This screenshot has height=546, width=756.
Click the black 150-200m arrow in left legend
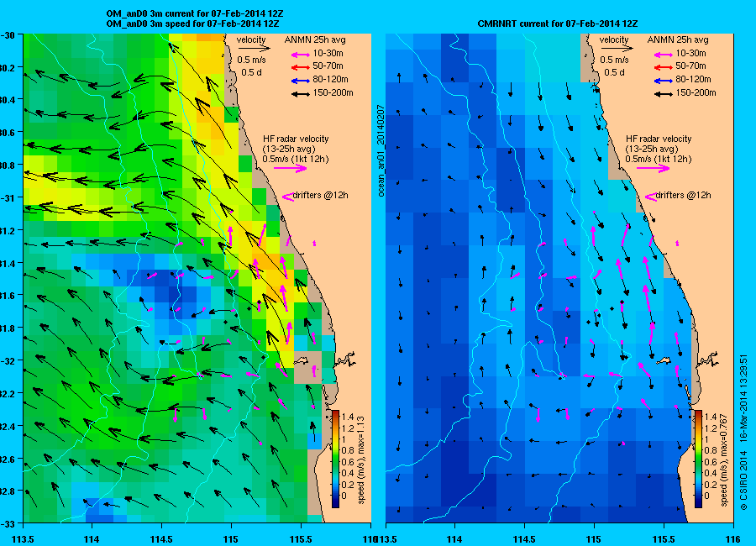point(301,94)
